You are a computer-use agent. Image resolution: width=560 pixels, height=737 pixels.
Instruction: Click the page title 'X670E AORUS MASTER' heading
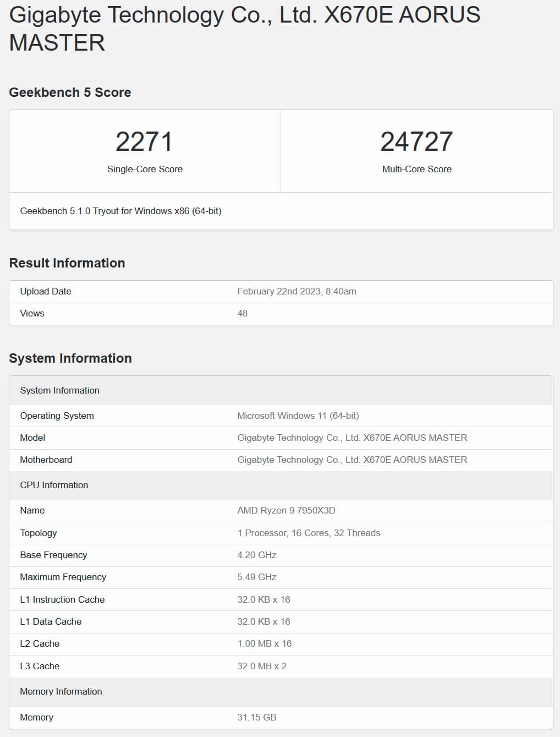pyautogui.click(x=245, y=29)
